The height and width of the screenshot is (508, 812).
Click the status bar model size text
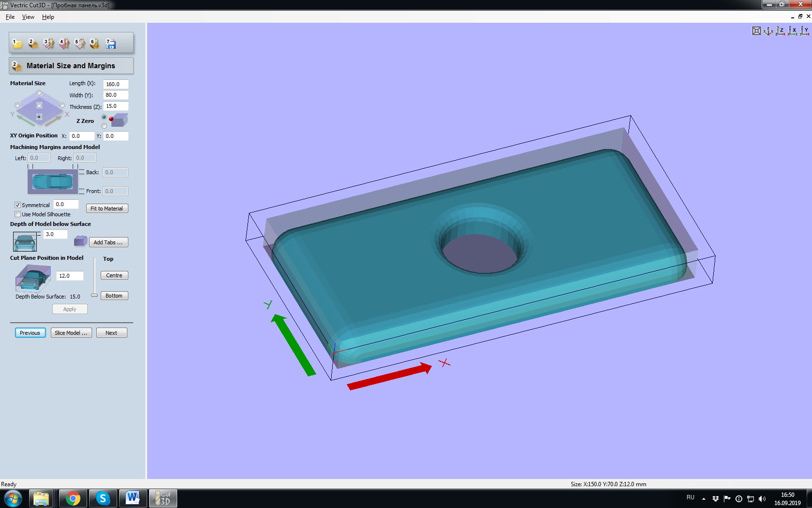click(608, 484)
